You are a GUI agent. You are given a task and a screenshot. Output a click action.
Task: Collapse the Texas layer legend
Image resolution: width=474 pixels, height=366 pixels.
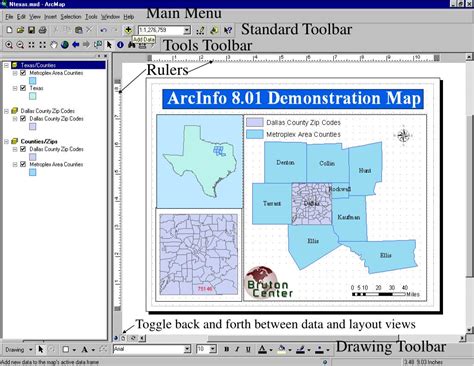coord(15,88)
